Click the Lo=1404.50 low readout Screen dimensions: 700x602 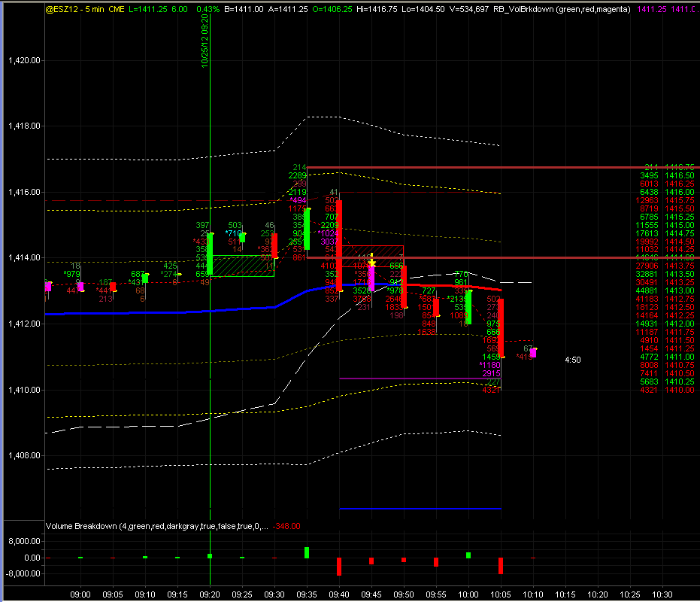point(423,9)
